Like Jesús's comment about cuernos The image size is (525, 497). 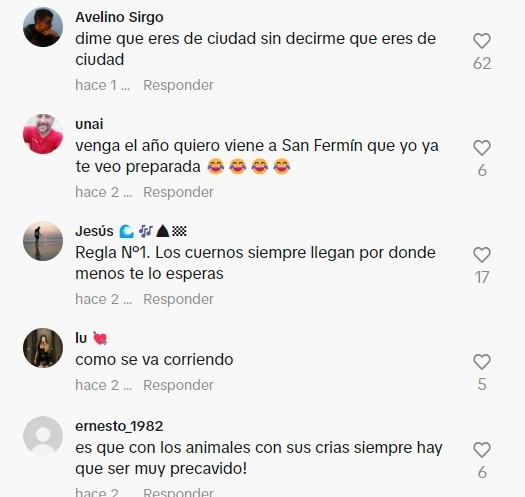(x=482, y=255)
